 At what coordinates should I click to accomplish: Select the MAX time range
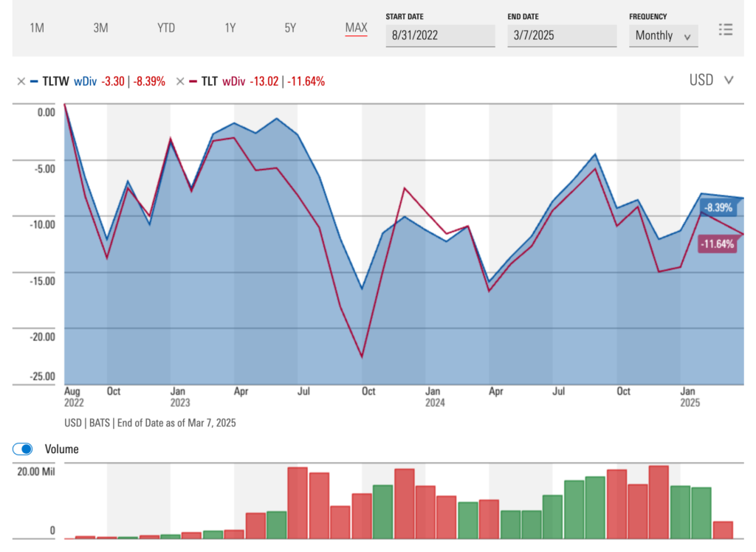pyautogui.click(x=356, y=28)
